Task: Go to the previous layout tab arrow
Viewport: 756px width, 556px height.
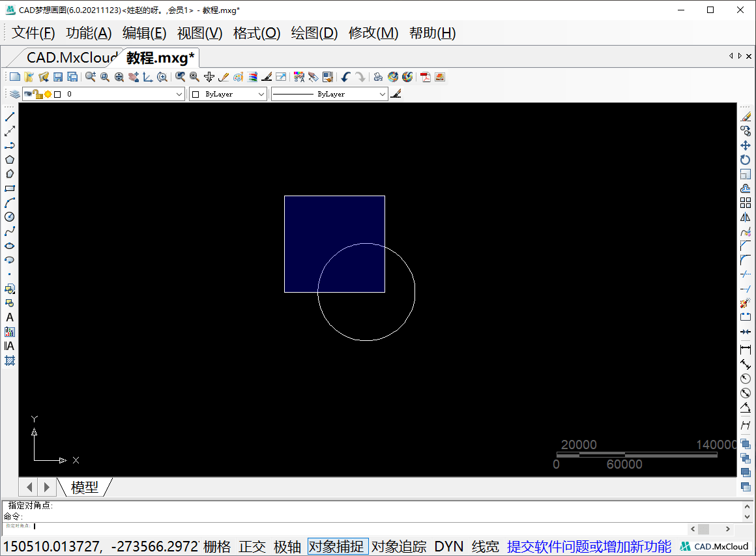Action: click(x=29, y=487)
